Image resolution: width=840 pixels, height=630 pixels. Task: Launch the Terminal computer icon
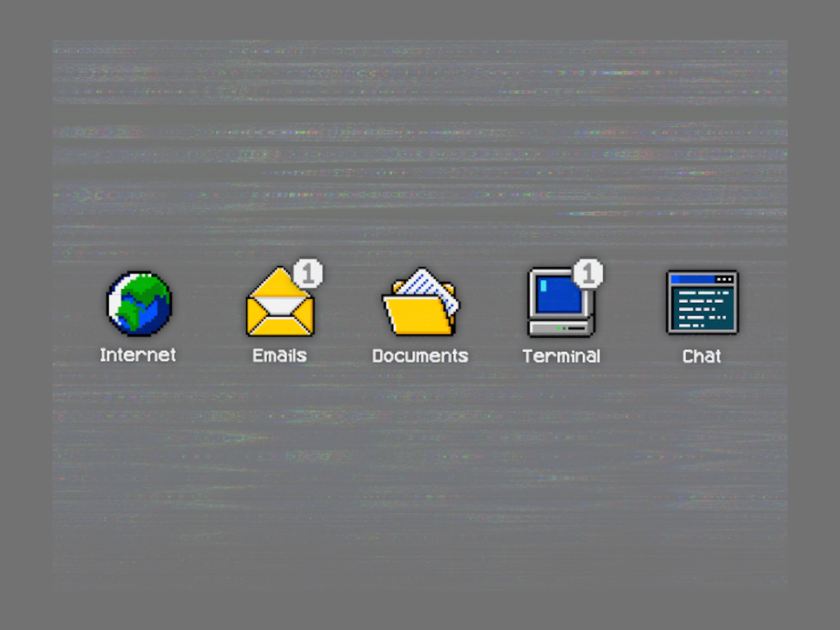click(x=561, y=303)
